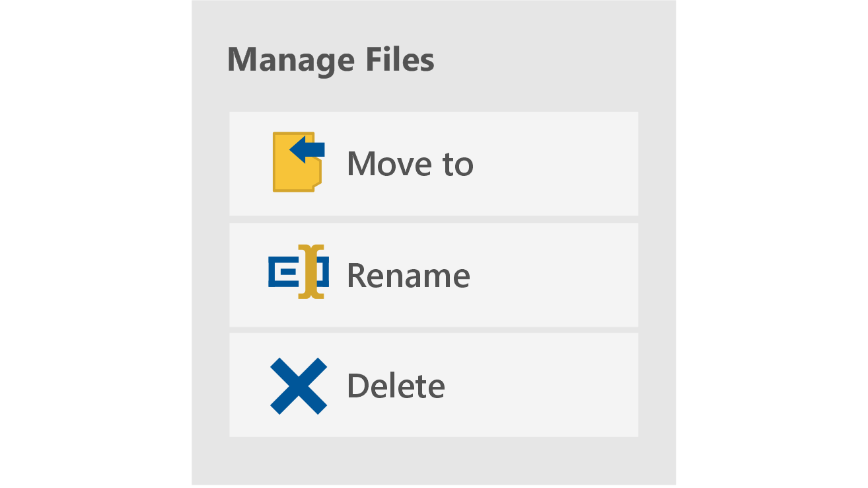
Task: Click empty space right of Move to label
Action: pyautogui.click(x=555, y=163)
